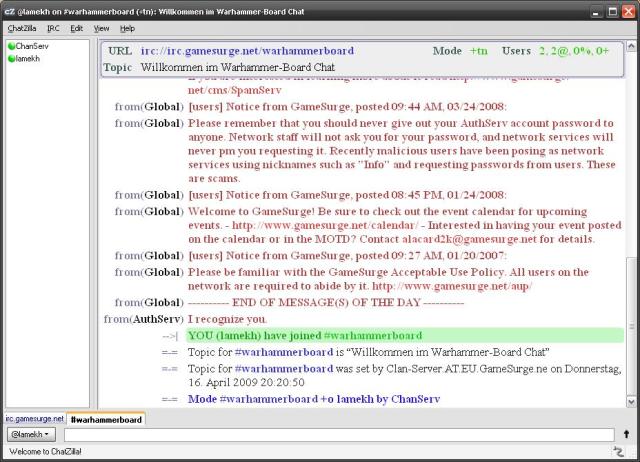Open the ChatZilla menu
The width and height of the screenshot is (640, 462).
point(22,29)
